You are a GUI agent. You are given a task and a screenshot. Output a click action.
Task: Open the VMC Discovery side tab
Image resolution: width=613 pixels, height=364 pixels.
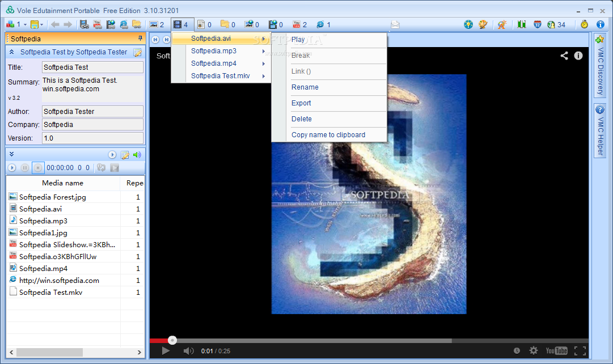(600, 65)
